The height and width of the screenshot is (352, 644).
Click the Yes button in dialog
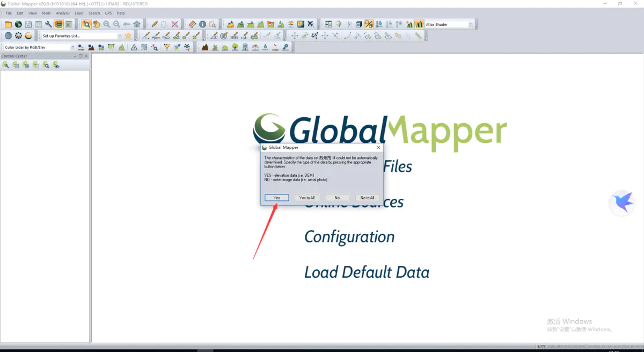coord(277,198)
